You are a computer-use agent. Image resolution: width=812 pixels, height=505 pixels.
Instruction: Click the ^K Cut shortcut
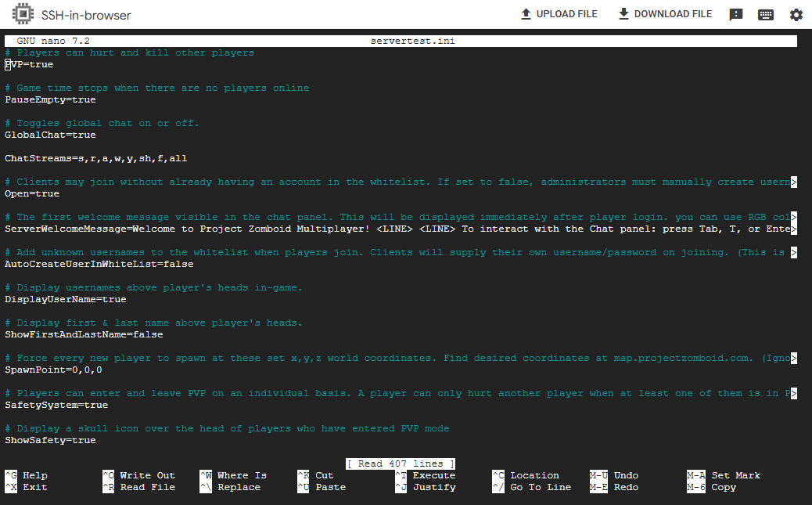pyautogui.click(x=315, y=475)
